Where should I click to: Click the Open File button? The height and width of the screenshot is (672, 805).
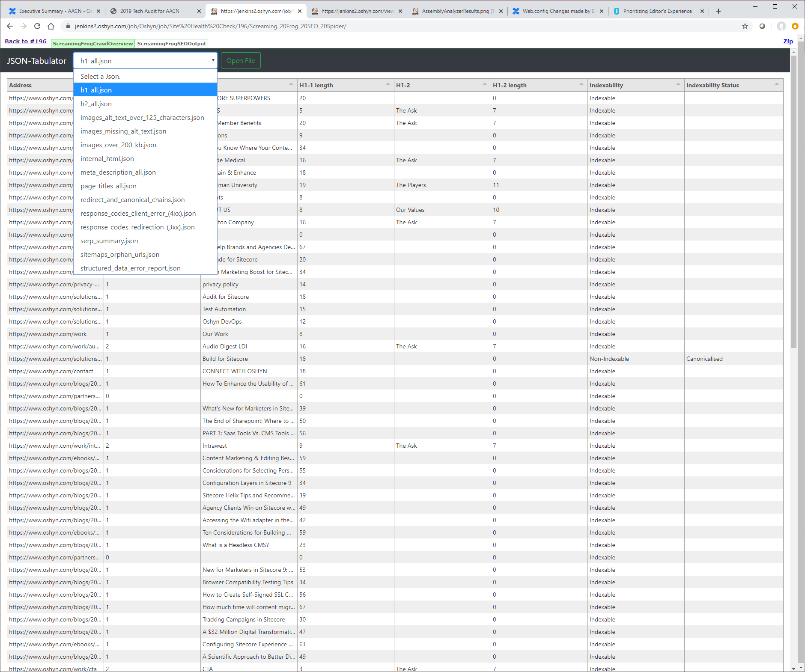click(x=241, y=60)
